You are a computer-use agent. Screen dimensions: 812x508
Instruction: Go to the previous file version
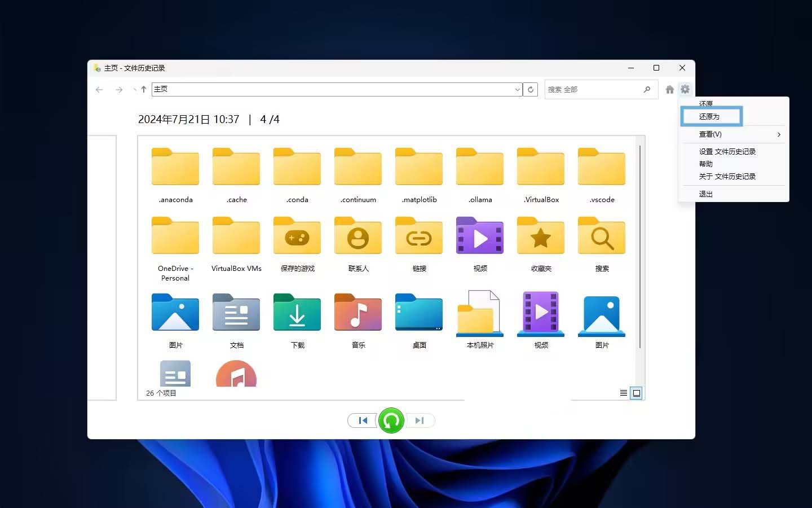coord(363,421)
